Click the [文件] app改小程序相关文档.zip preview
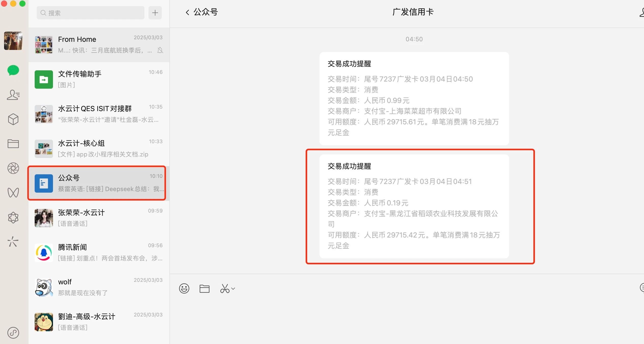644x344 pixels. 103,154
